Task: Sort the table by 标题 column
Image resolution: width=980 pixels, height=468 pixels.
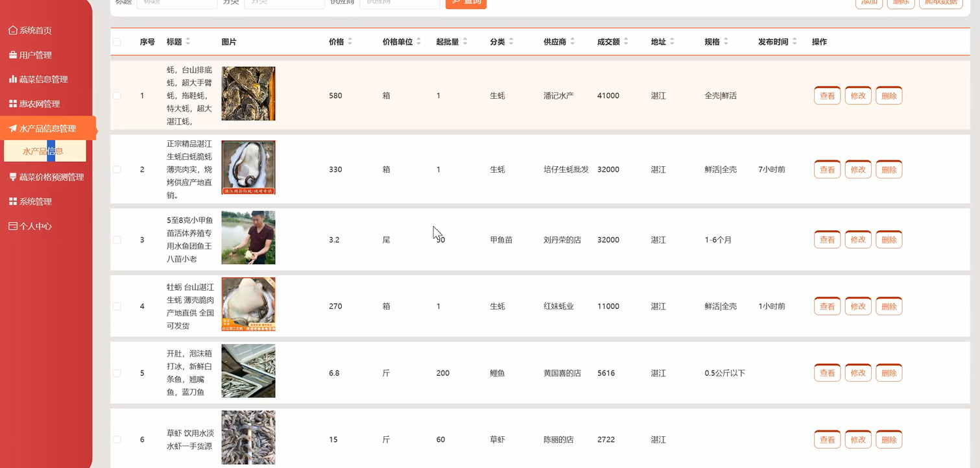Action: click(188, 42)
